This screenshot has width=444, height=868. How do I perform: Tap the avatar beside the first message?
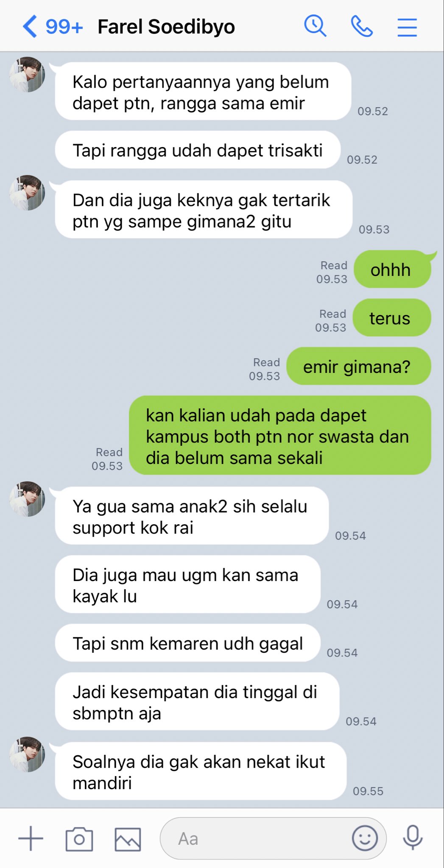click(x=27, y=75)
